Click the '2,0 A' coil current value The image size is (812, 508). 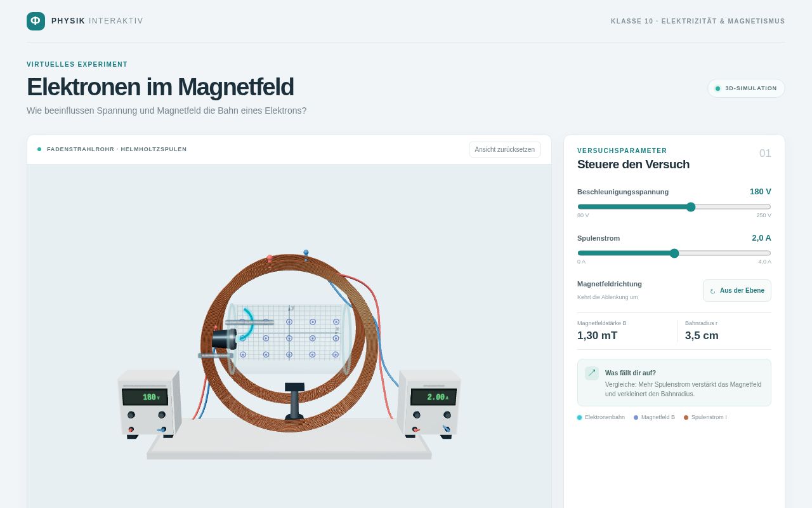coord(761,238)
